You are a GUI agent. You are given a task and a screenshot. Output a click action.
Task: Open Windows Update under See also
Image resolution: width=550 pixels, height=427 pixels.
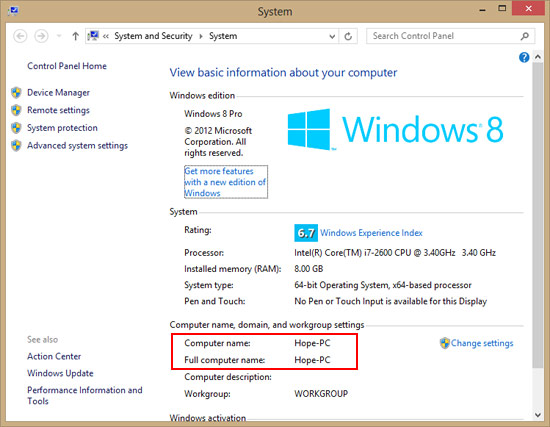pyautogui.click(x=60, y=373)
